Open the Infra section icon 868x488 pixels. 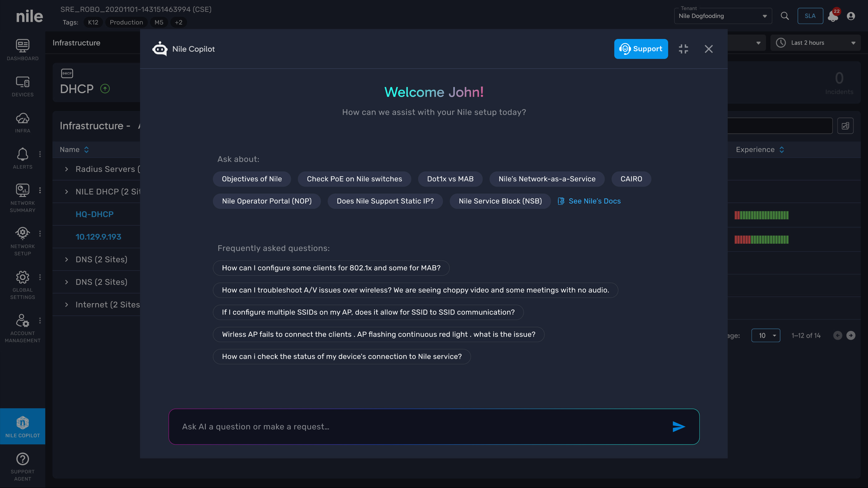coord(22,122)
